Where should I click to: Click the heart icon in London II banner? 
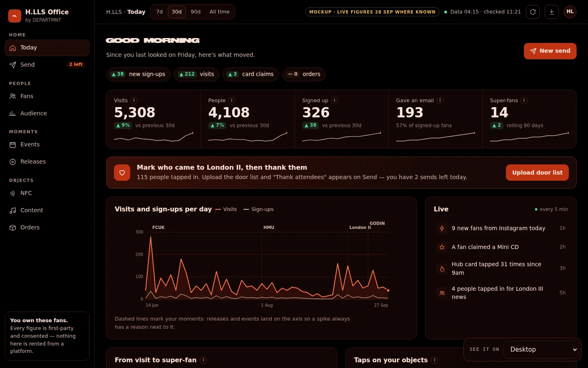click(x=122, y=173)
